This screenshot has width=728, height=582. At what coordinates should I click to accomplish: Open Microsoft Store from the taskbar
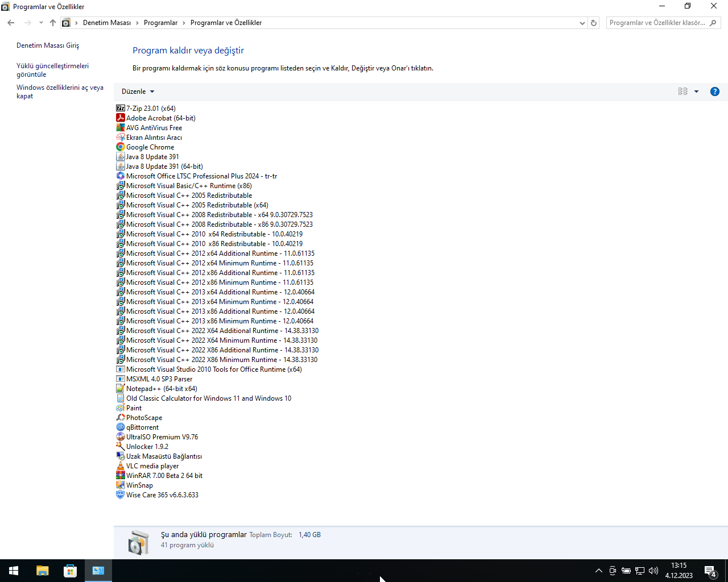pyautogui.click(x=70, y=571)
